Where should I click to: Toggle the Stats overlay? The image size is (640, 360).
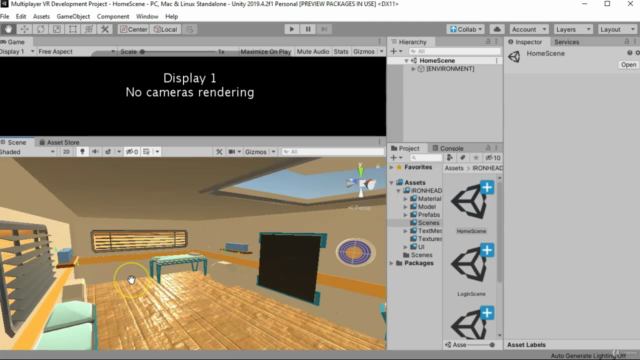[341, 52]
